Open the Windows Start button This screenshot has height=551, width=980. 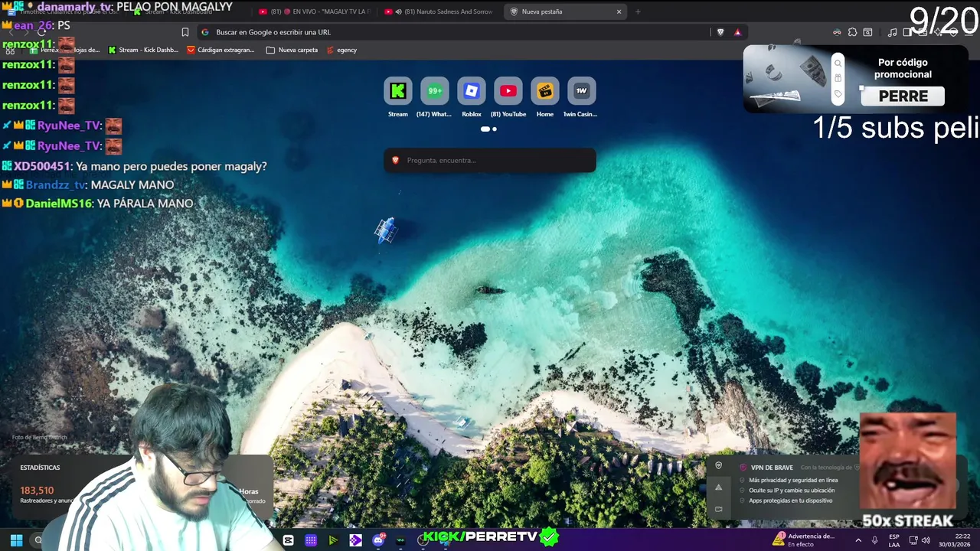16,540
